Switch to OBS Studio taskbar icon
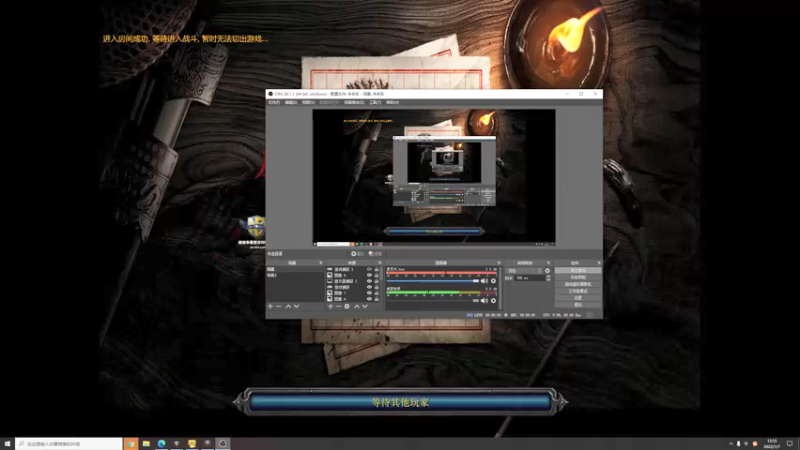The width and height of the screenshot is (800, 450). click(x=222, y=443)
